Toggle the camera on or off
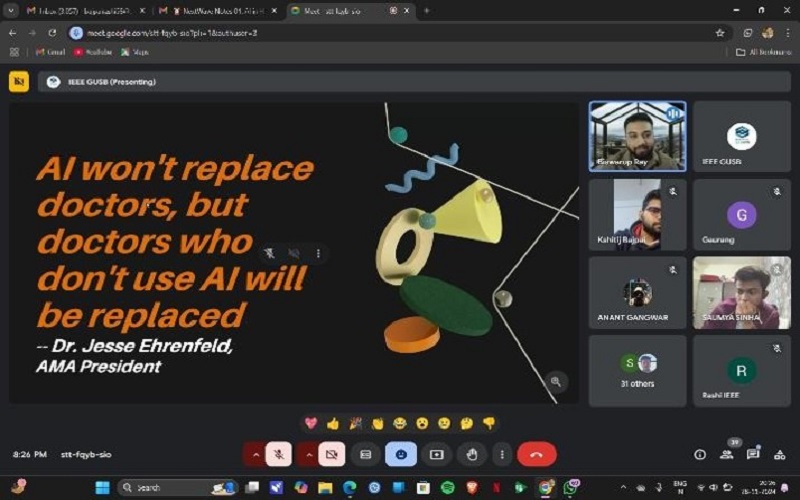The height and width of the screenshot is (500, 800). coord(332,454)
